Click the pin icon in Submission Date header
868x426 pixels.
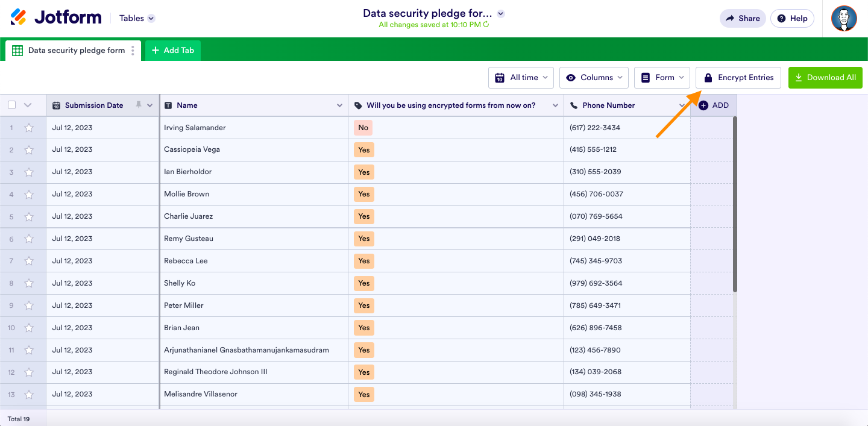(139, 105)
